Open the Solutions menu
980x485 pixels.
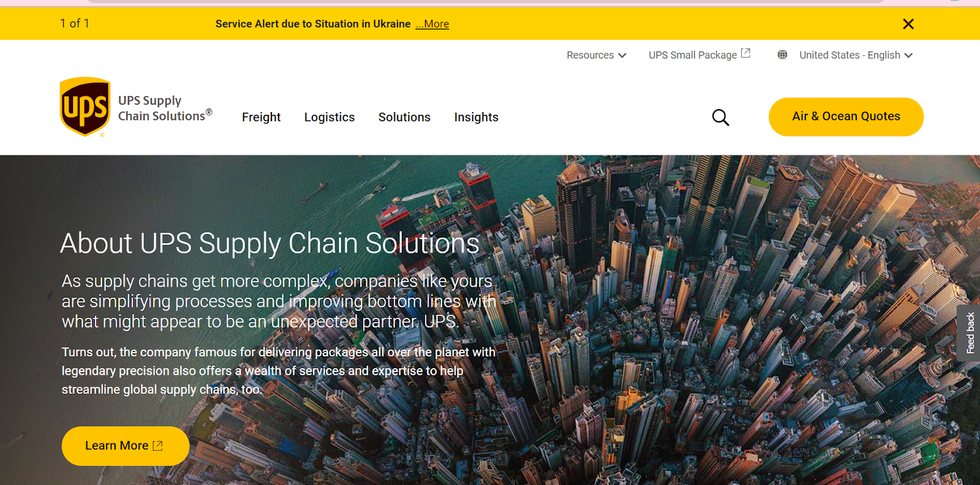[x=404, y=117]
